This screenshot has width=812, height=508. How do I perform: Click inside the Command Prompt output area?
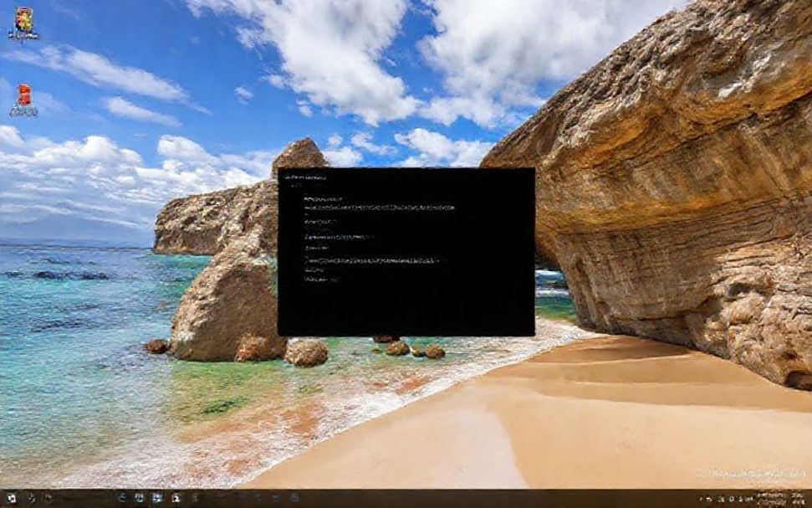[x=401, y=251]
